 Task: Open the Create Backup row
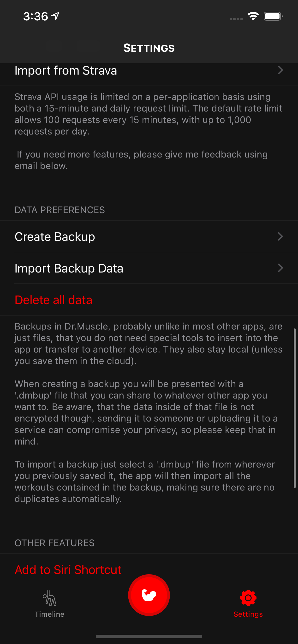tap(149, 236)
